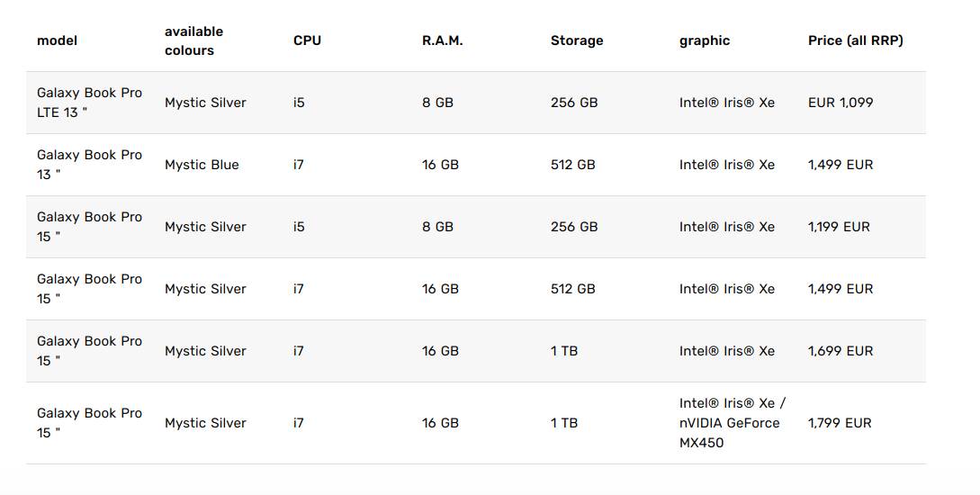This screenshot has height=495, width=980.
Task: Click the 512 GB storage in Mystic Blue row
Action: [572, 165]
